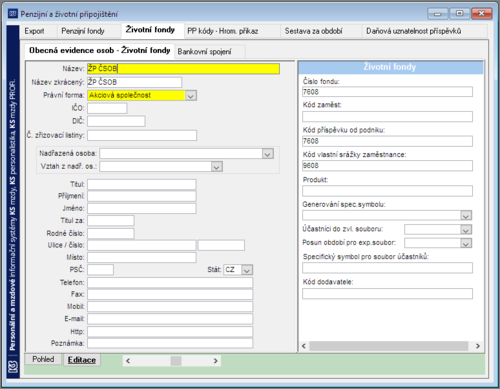Expand the Nadřazená osoba combo box
The height and width of the screenshot is (389, 500).
point(268,154)
